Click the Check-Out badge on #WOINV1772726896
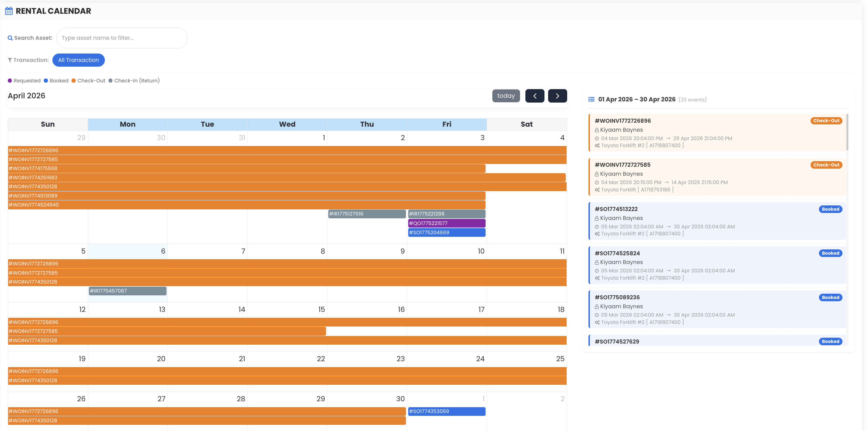868x431 pixels. click(826, 121)
